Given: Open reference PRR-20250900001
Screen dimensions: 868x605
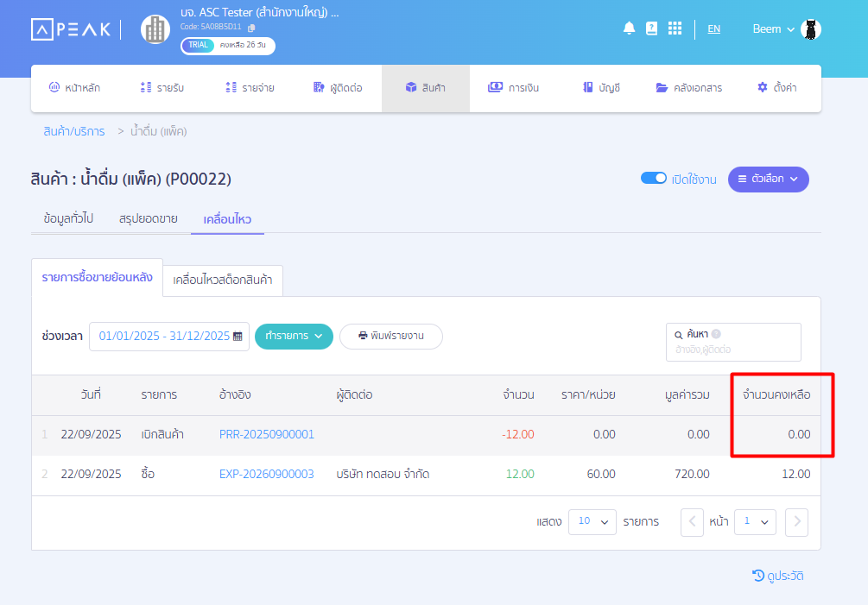Looking at the screenshot, I should [x=267, y=435].
